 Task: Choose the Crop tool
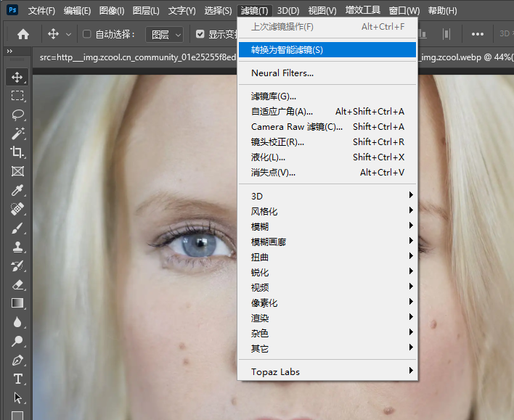18,152
